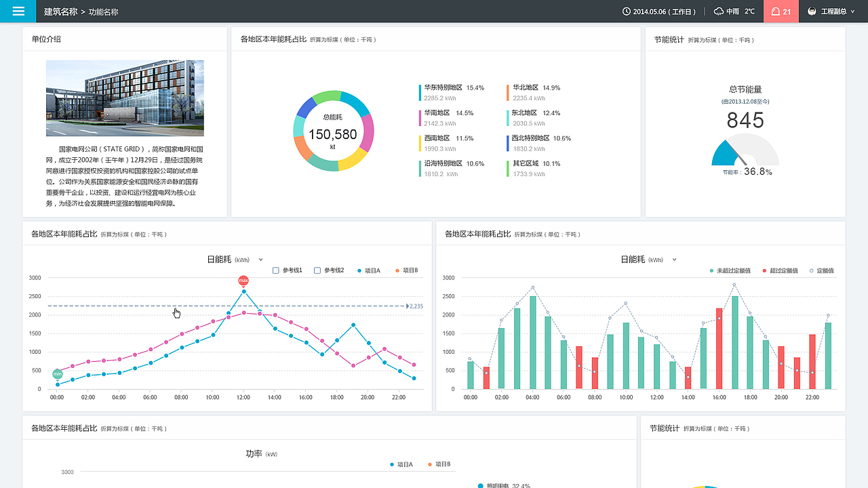Image resolution: width=868 pixels, height=488 pixels.
Task: Click the weather cloud icon
Action: point(719,12)
